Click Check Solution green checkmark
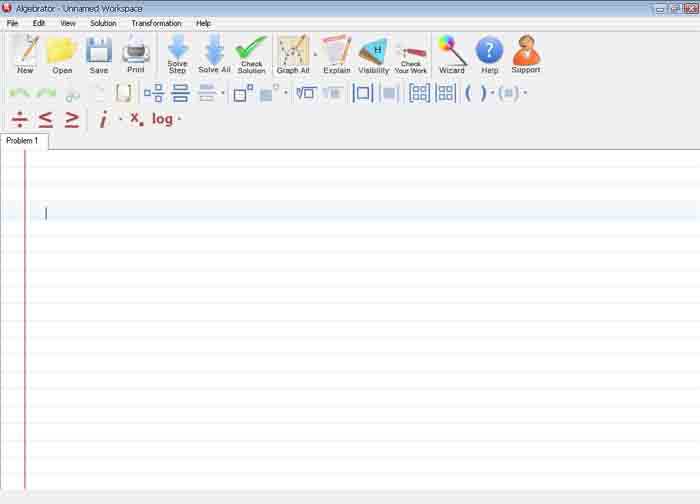This screenshot has width=700, height=504. click(x=251, y=54)
